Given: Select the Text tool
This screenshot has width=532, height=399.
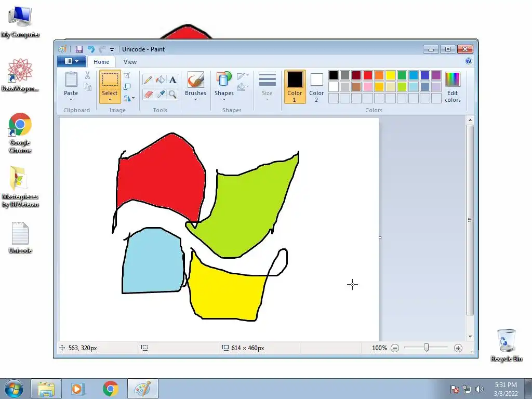Looking at the screenshot, I should (172, 79).
